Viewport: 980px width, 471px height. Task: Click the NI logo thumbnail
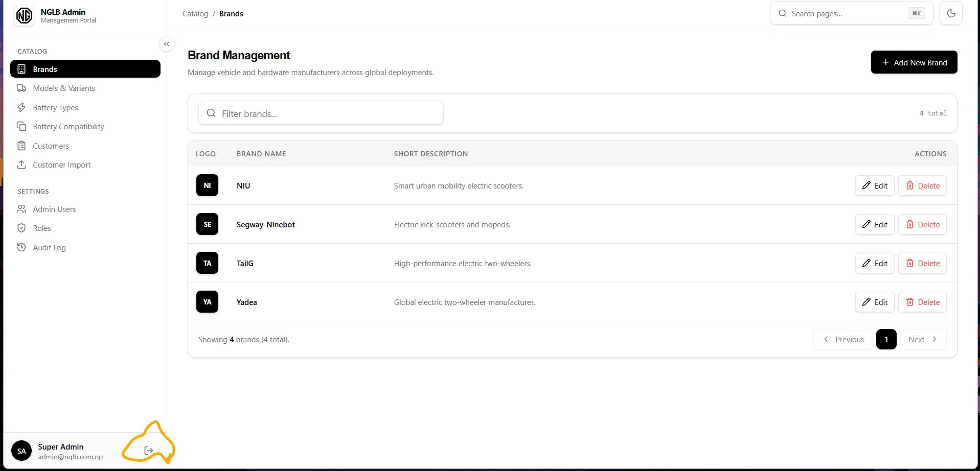tap(207, 185)
